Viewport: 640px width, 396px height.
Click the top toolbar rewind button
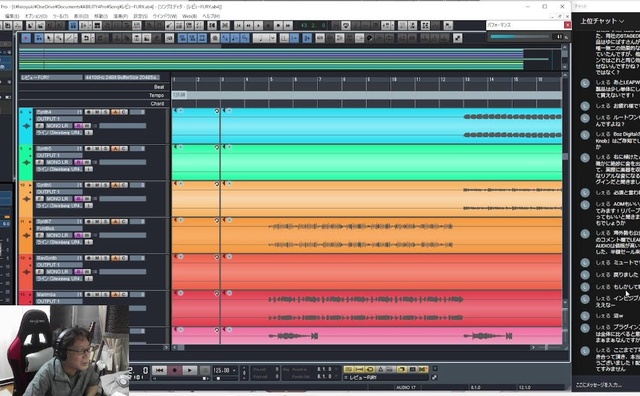click(249, 25)
